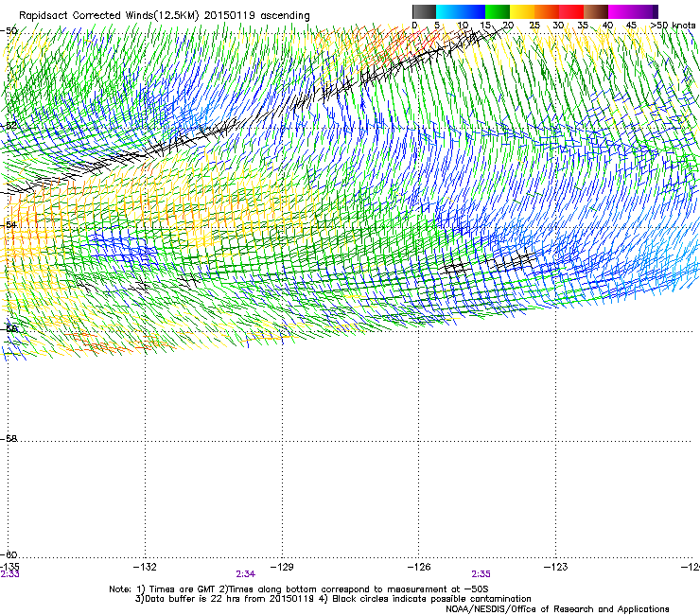The image size is (700, 615).
Task: Choose the magenta 40-45 knots color segment
Action: click(621, 11)
